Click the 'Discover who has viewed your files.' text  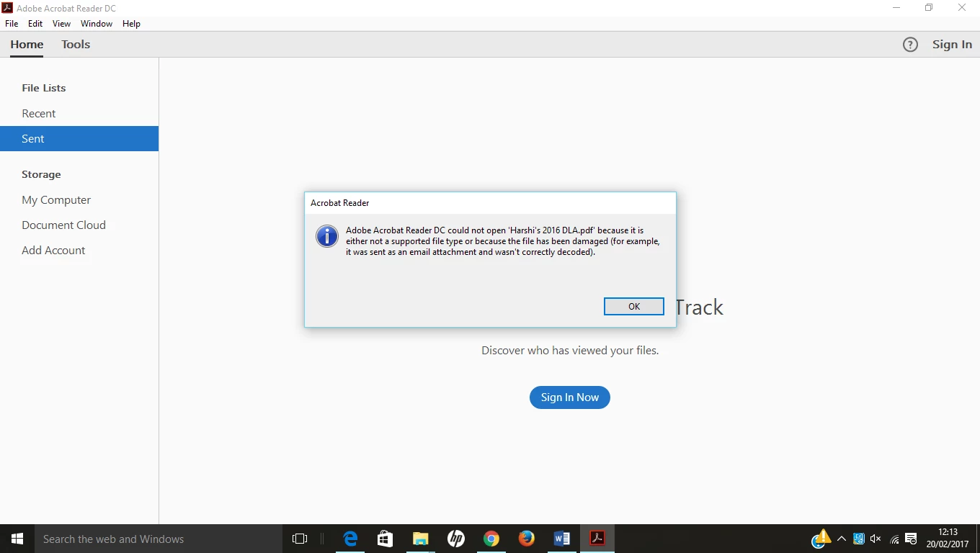[570, 351]
